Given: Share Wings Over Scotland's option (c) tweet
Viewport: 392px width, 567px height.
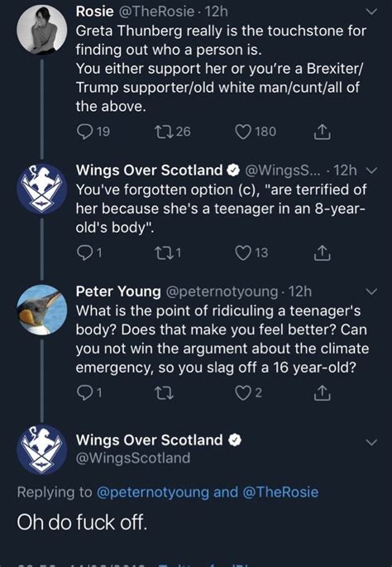Looking at the screenshot, I should pyautogui.click(x=322, y=253).
